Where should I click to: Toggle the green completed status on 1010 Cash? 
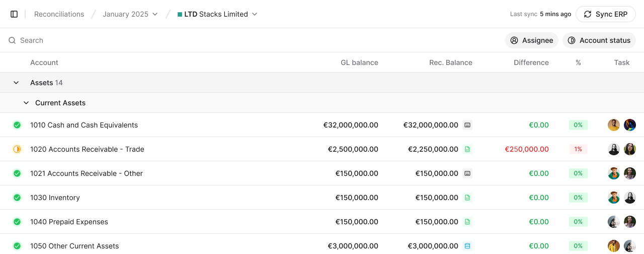(17, 125)
